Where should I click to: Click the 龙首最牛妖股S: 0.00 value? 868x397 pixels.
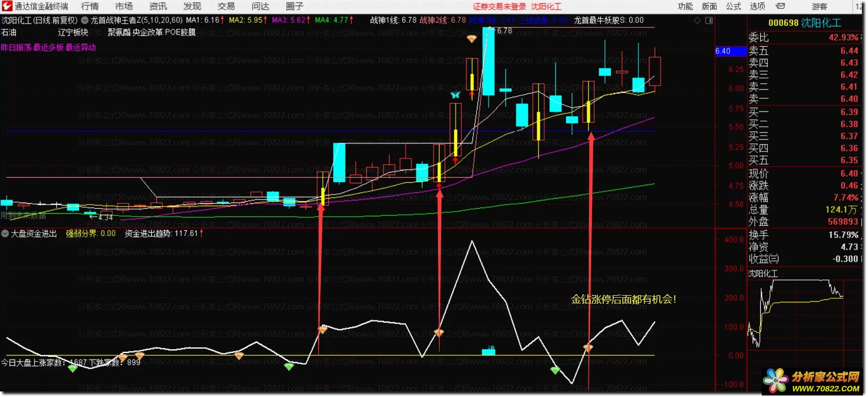[x=609, y=20]
